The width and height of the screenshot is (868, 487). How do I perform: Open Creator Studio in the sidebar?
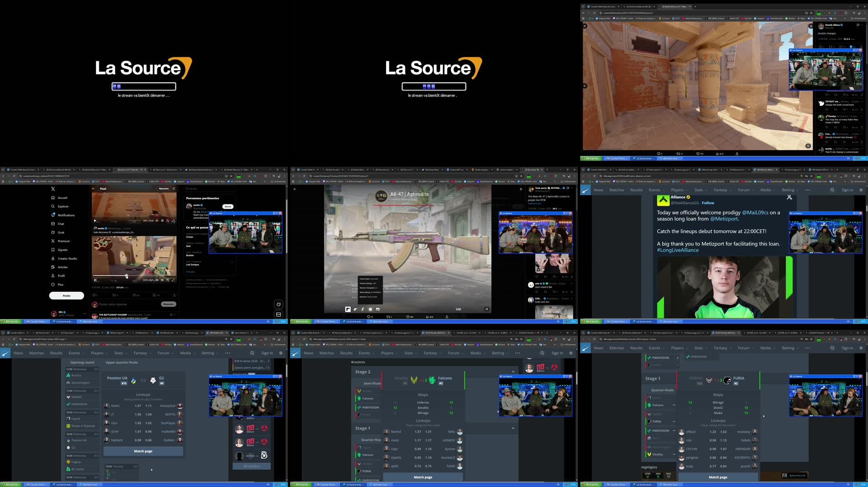coord(66,258)
